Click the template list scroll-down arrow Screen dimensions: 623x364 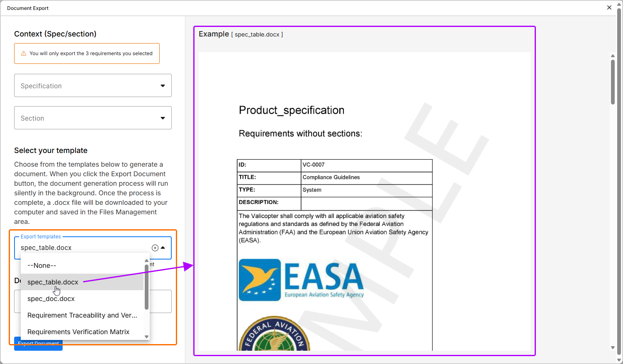[146, 337]
